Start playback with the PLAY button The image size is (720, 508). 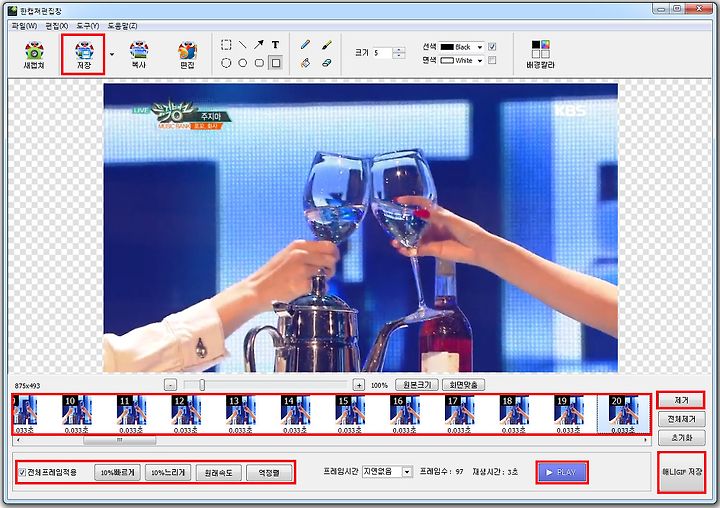tap(562, 472)
